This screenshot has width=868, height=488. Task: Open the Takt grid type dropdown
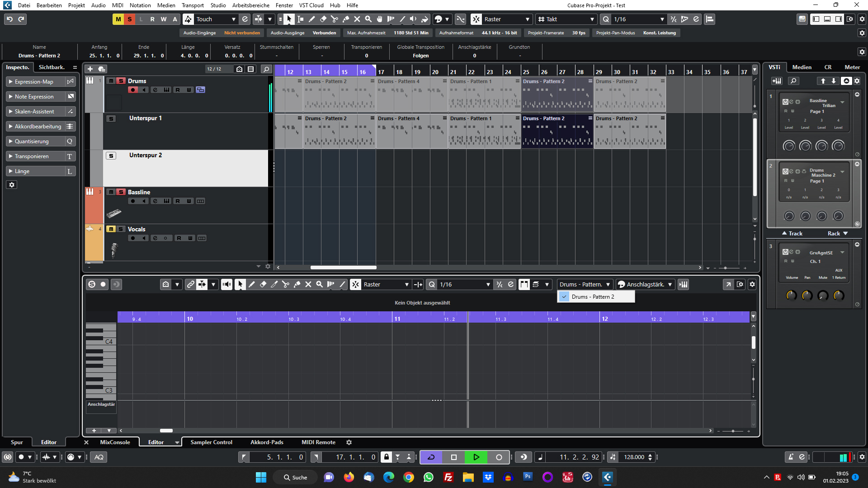(x=566, y=19)
